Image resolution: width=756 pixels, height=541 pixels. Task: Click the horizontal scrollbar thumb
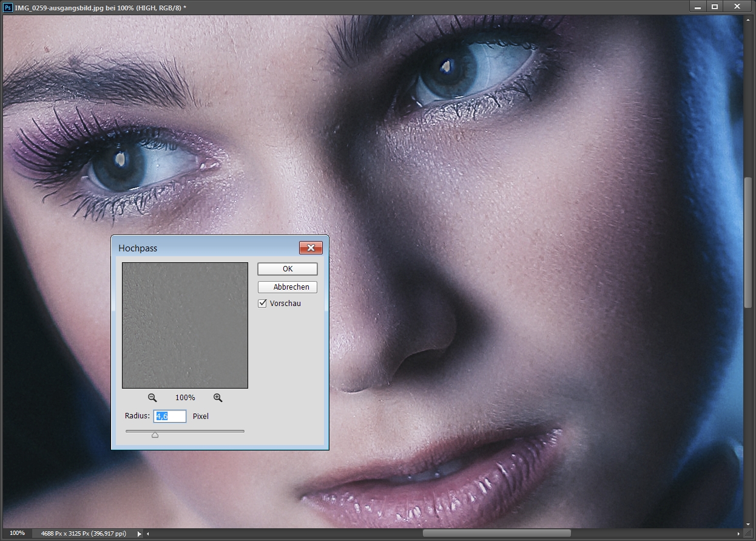[496, 534]
